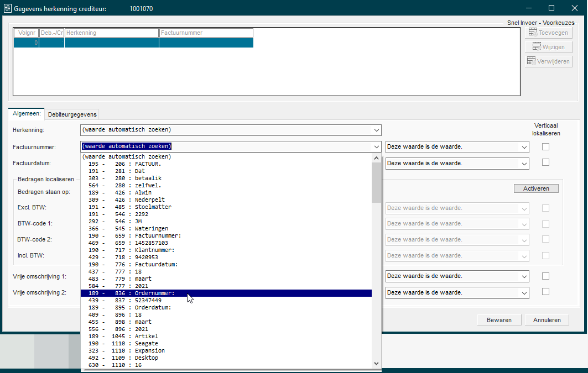The width and height of the screenshot is (588, 373).
Task: Choose the '9420953' list entry
Action: coord(226,258)
